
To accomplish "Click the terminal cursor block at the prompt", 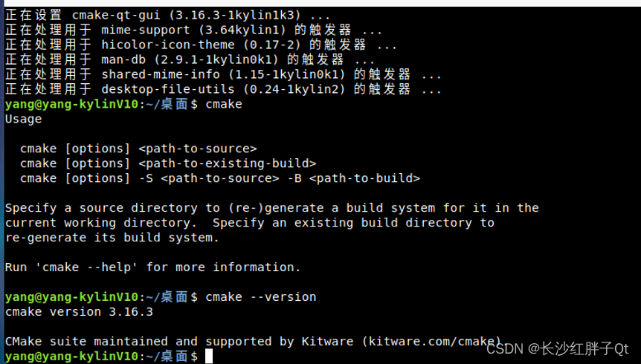I will tap(209, 356).
